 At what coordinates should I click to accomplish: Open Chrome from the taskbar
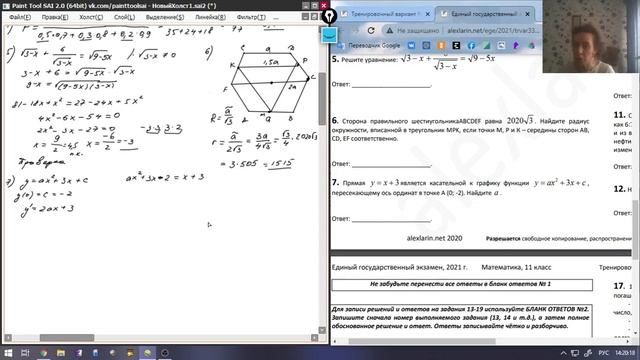coord(43,353)
